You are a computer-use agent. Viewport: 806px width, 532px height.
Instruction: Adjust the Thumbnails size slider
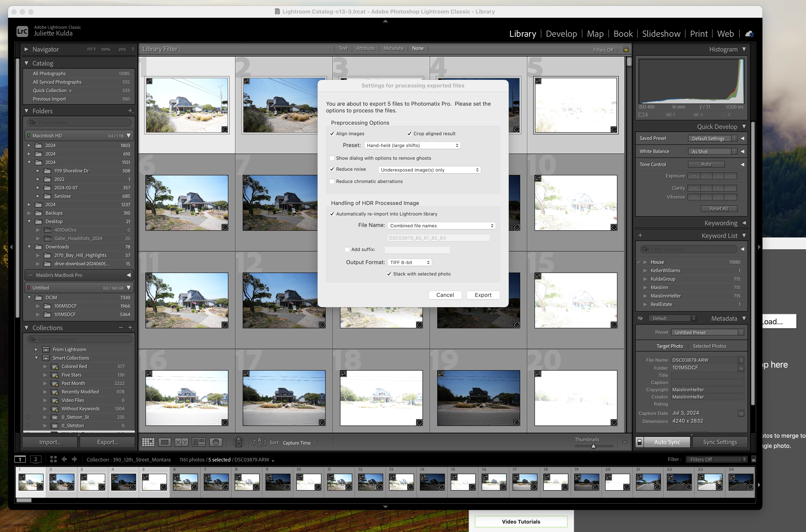pyautogui.click(x=594, y=446)
